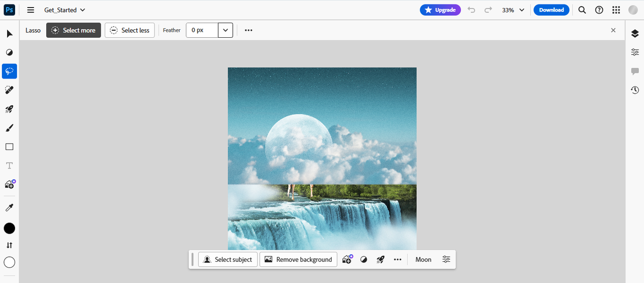Click the Lasso tool name label
Viewport: 644px width, 283px height.
click(33, 30)
